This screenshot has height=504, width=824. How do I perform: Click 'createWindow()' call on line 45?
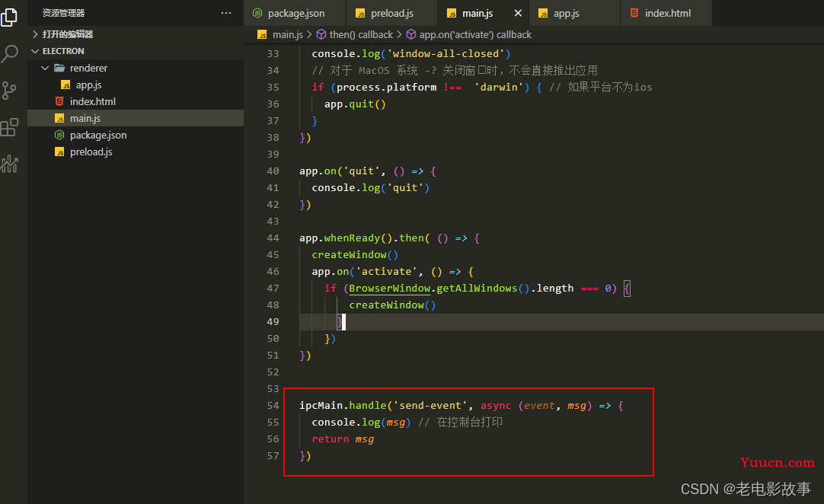(x=355, y=255)
